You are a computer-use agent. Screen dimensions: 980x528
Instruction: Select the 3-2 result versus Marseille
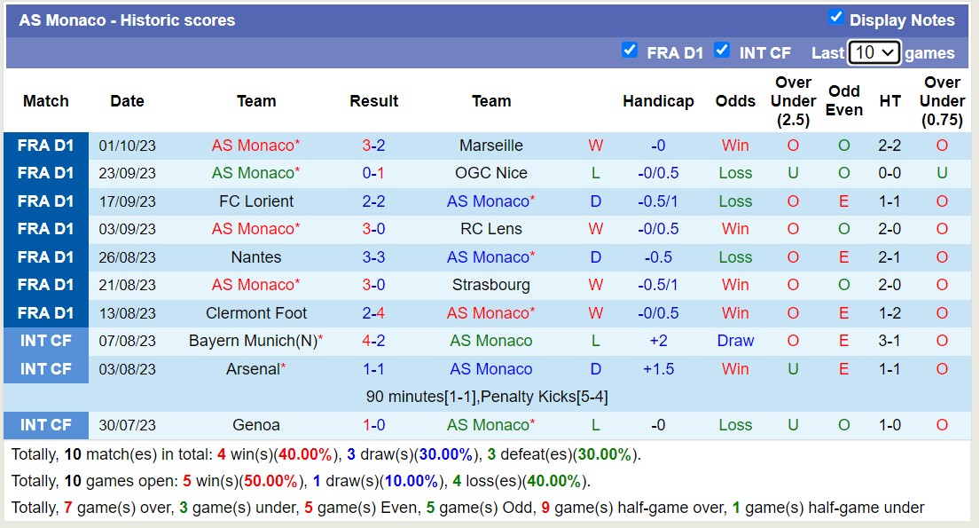(x=373, y=146)
